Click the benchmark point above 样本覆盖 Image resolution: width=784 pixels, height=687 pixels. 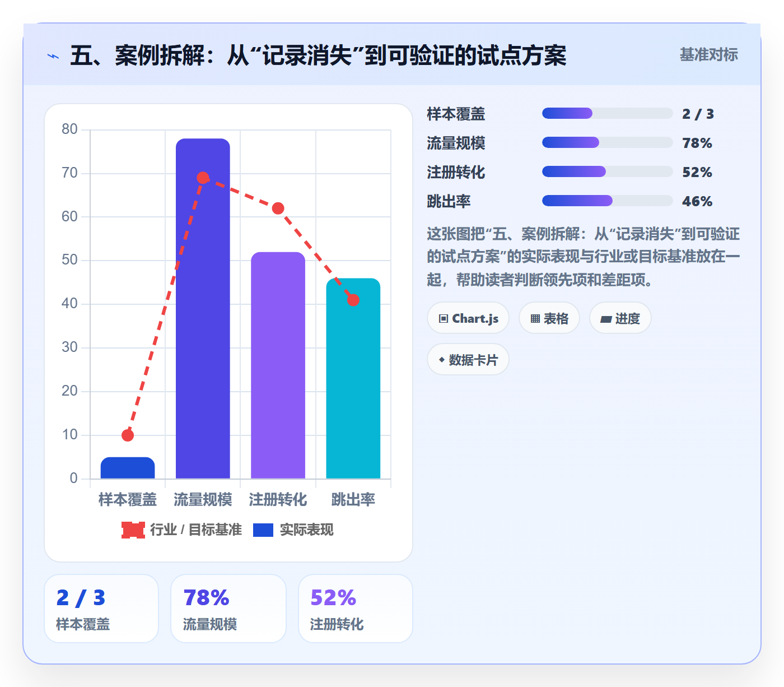coord(128,435)
